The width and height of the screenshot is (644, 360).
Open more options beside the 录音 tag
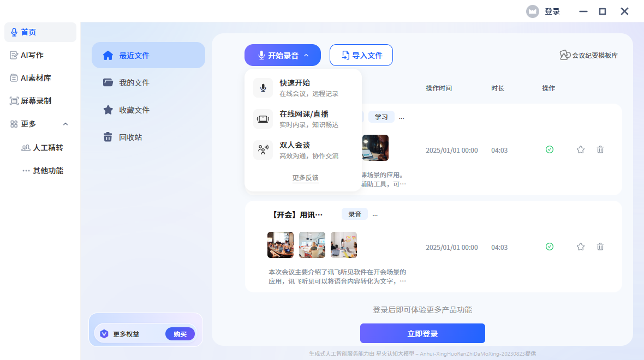pos(375,214)
